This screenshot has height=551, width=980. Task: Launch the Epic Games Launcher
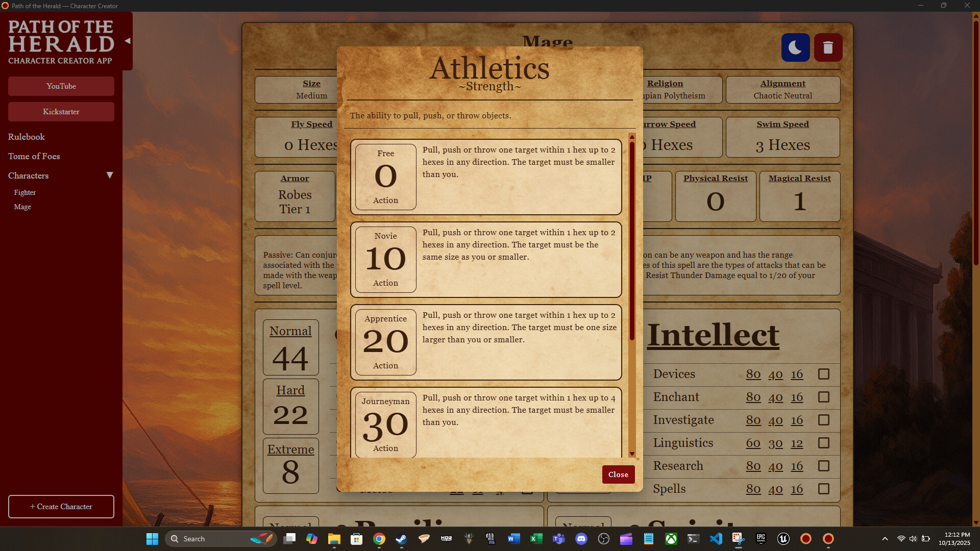761,539
